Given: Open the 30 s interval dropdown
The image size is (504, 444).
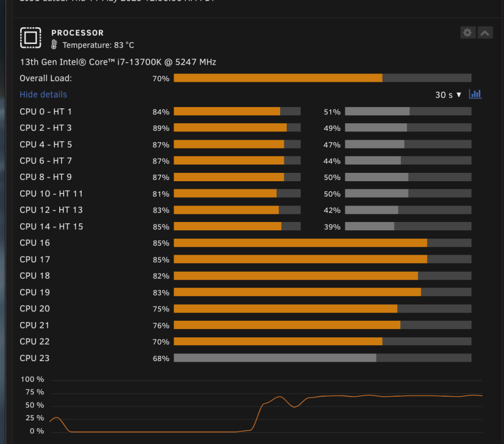Looking at the screenshot, I should coord(448,95).
